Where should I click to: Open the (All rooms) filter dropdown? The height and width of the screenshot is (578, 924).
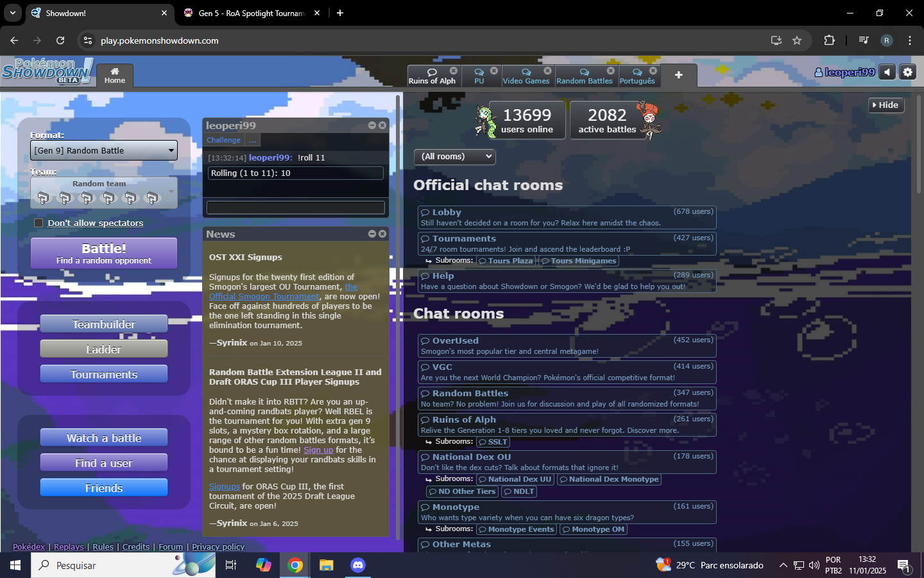point(455,157)
